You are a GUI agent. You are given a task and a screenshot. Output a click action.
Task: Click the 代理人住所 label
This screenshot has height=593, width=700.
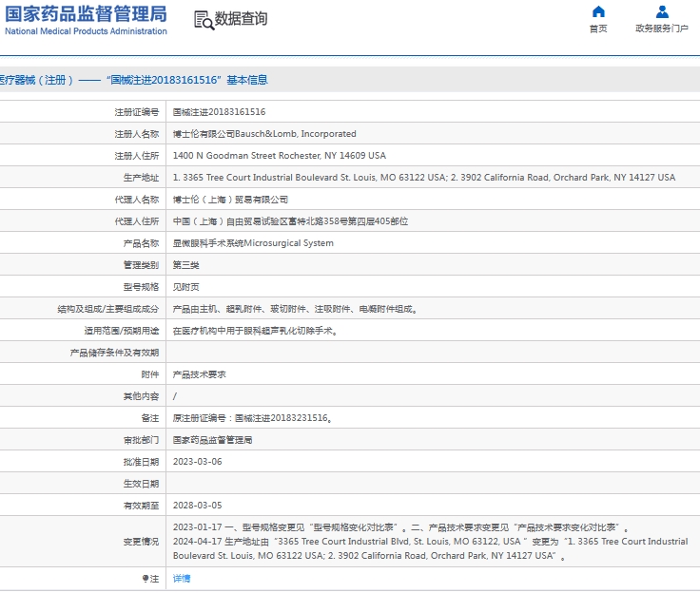(x=137, y=221)
